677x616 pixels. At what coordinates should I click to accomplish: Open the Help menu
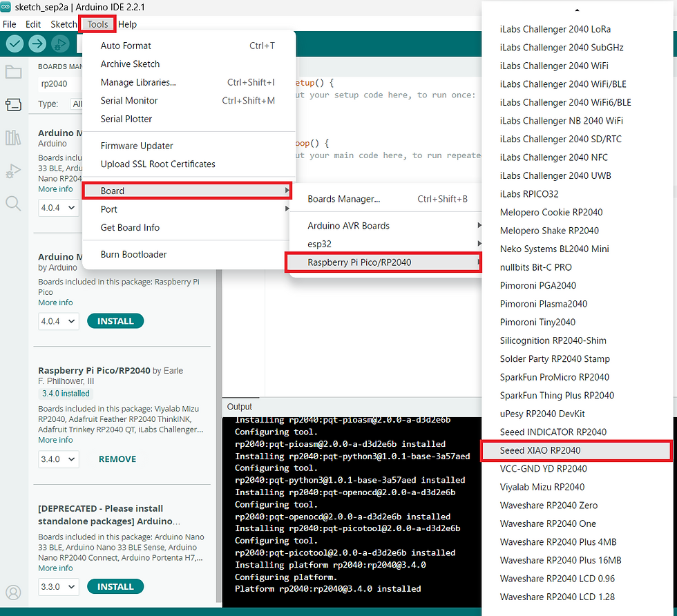pos(127,24)
